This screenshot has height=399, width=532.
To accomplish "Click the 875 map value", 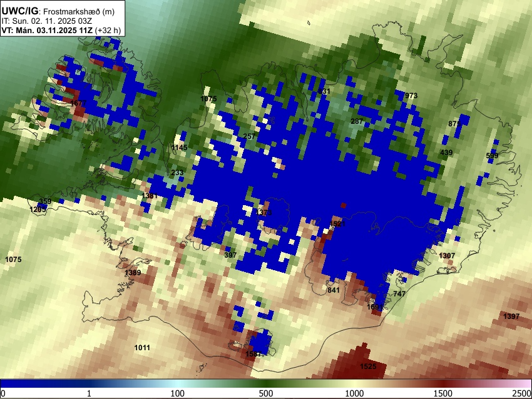I will [x=454, y=124].
